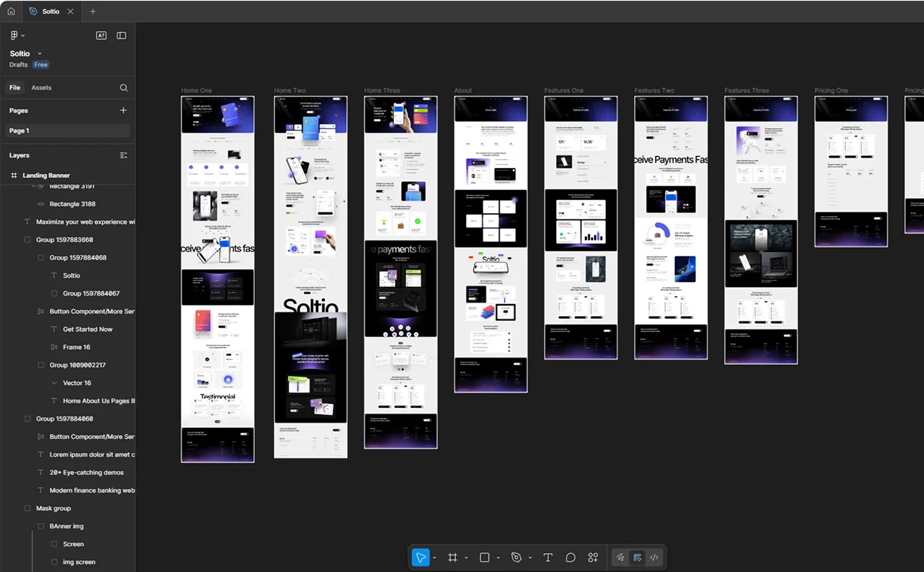Switch to the Assets tab
924x572 pixels.
[x=42, y=87]
